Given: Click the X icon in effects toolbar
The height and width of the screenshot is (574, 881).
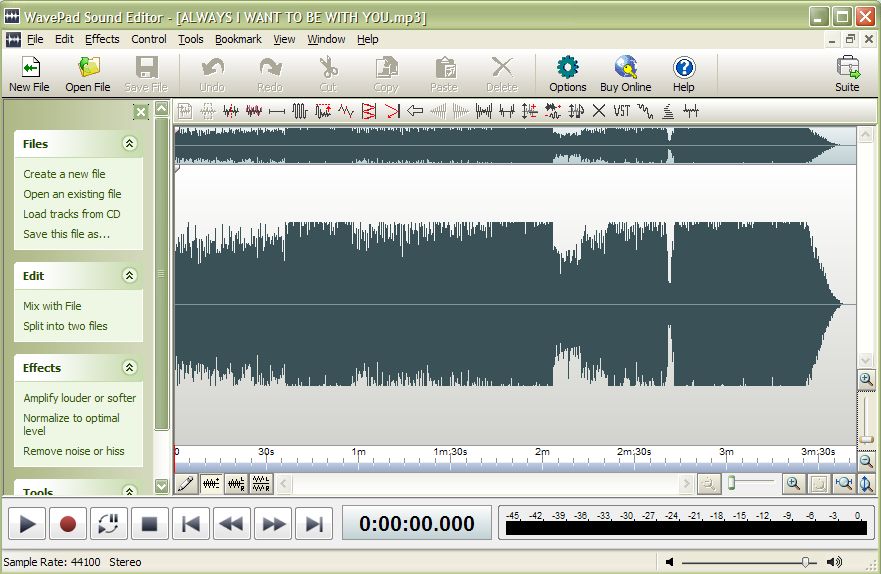Looking at the screenshot, I should (599, 111).
